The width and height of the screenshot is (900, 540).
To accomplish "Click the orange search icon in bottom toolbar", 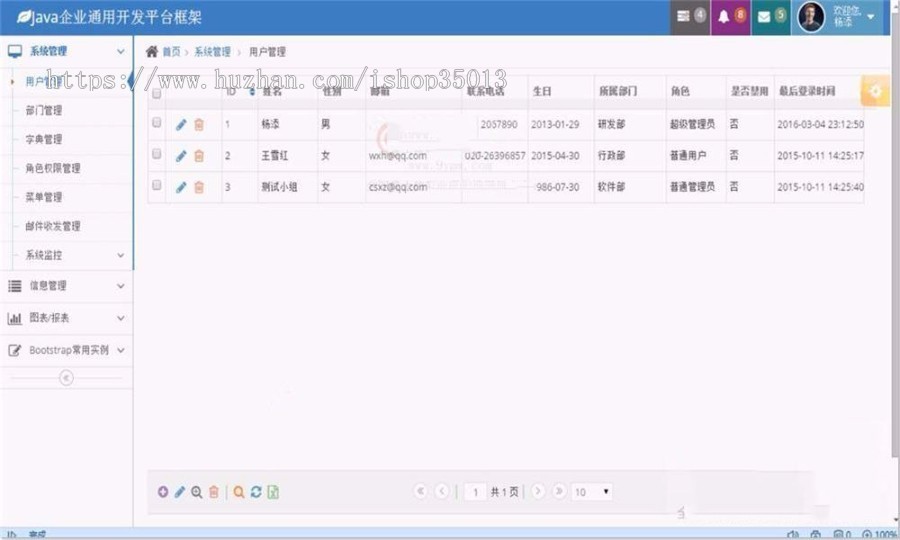I will point(239,492).
